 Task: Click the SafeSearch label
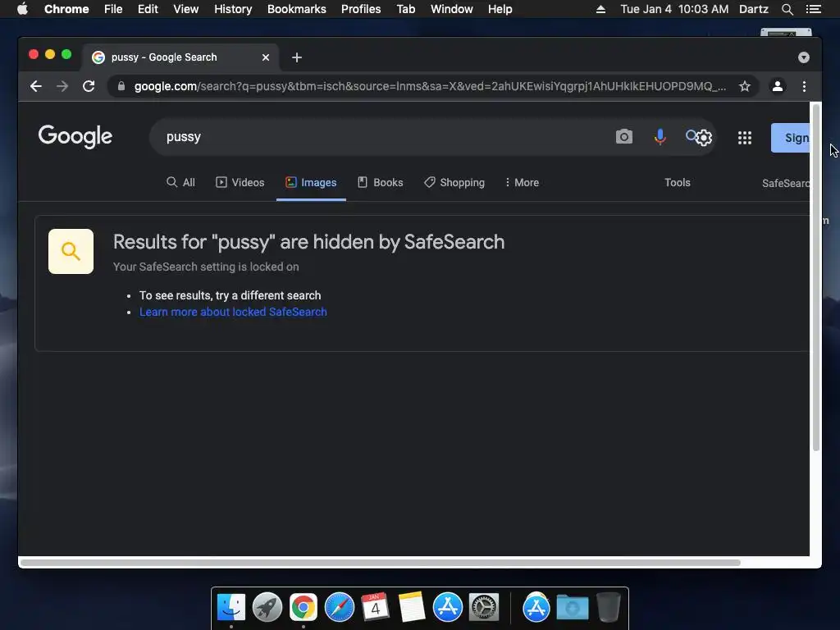pos(786,183)
